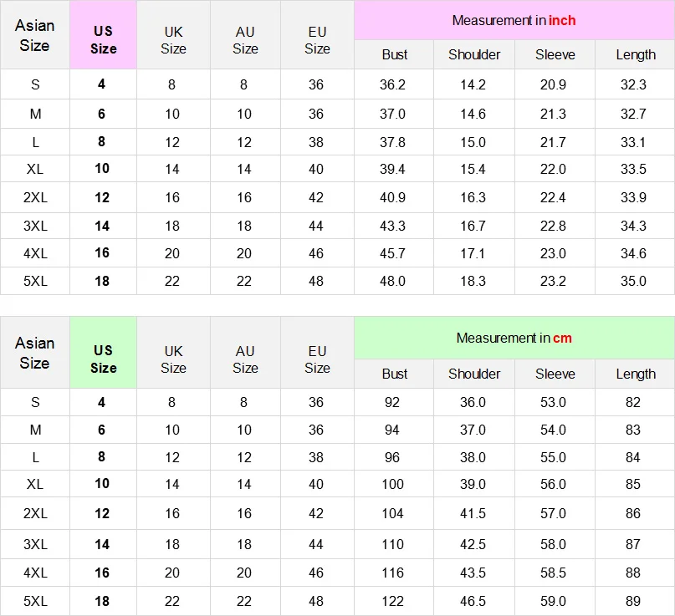Click the bust value 36.2 for size S

point(392,84)
